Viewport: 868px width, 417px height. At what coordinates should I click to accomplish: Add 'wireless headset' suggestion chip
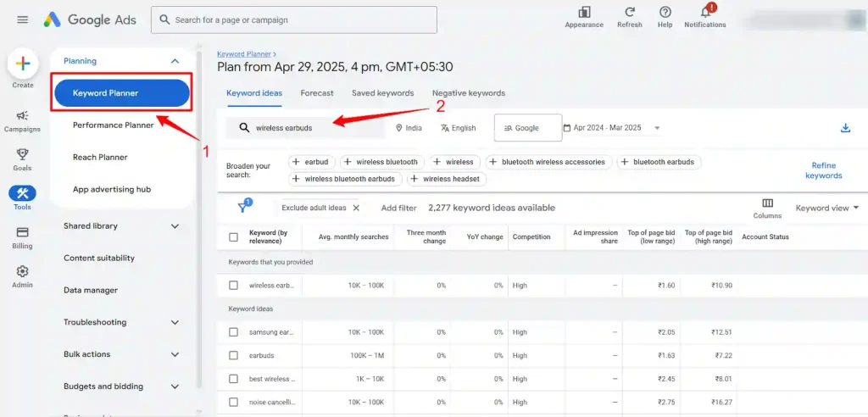pyautogui.click(x=447, y=179)
